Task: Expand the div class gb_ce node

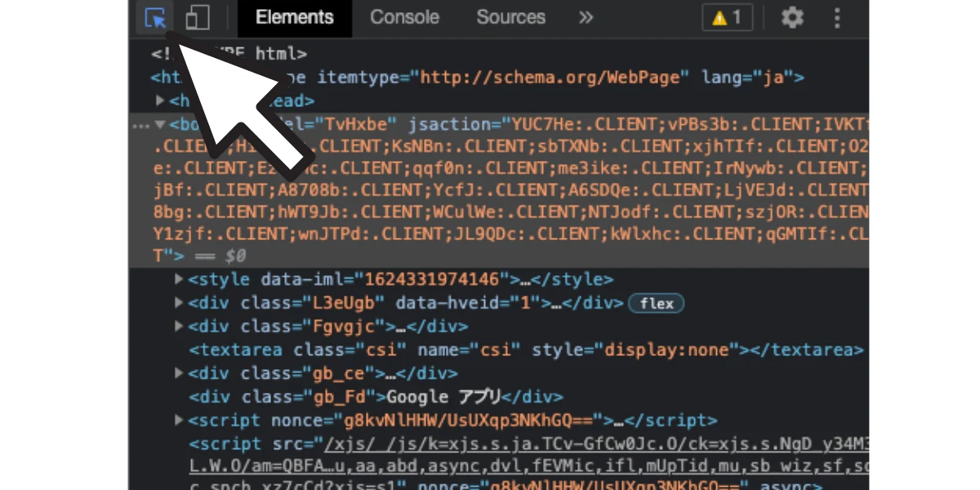Action: (x=179, y=373)
